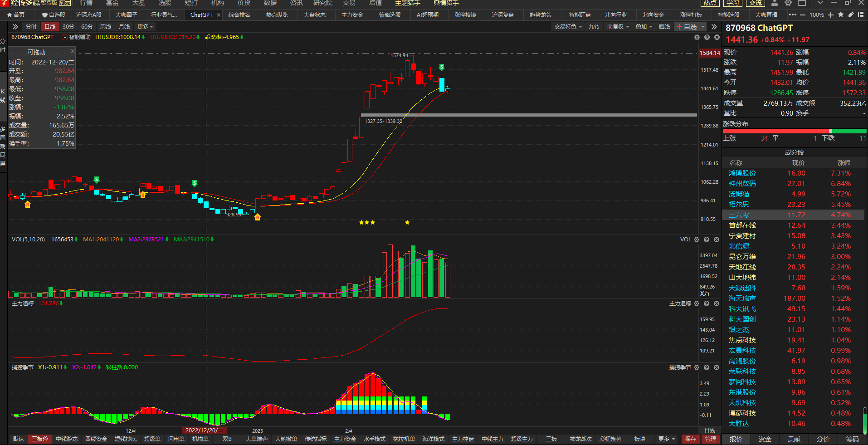
Task: Open constituent stock 鸿博股份
Action: (742, 173)
